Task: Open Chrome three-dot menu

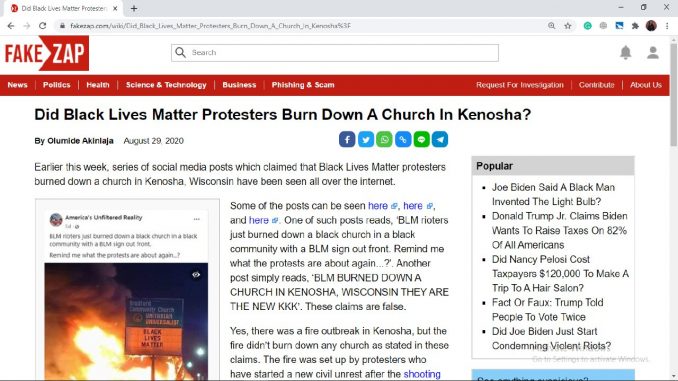Action: pyautogui.click(x=667, y=26)
